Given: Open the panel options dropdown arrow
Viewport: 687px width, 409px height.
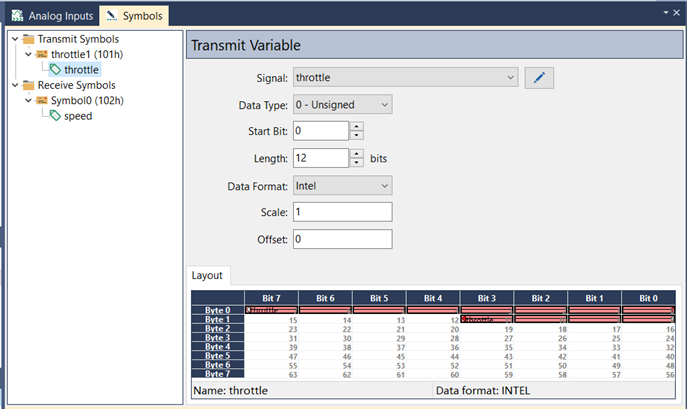Looking at the screenshot, I should 666,12.
